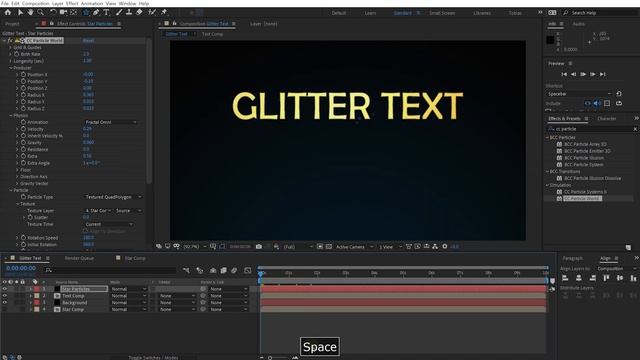
Task: Select the Clone Stamp tool
Action: click(x=129, y=13)
